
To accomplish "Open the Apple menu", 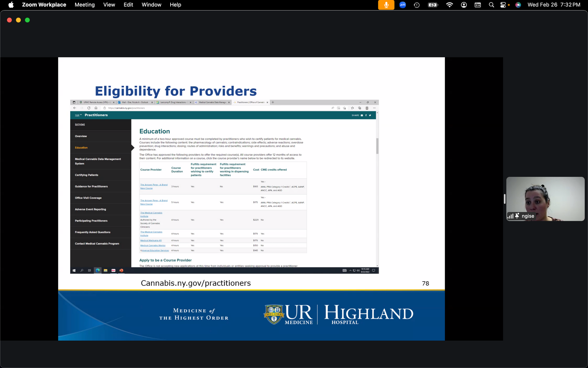I will [x=11, y=5].
